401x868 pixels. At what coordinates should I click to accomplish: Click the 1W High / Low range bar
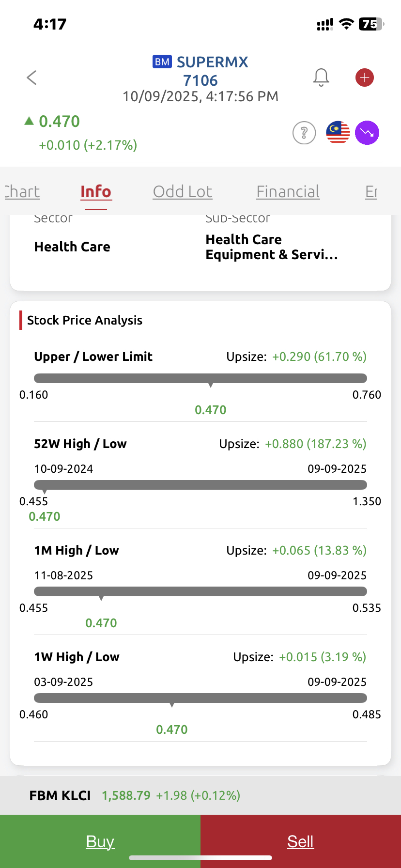pyautogui.click(x=200, y=698)
